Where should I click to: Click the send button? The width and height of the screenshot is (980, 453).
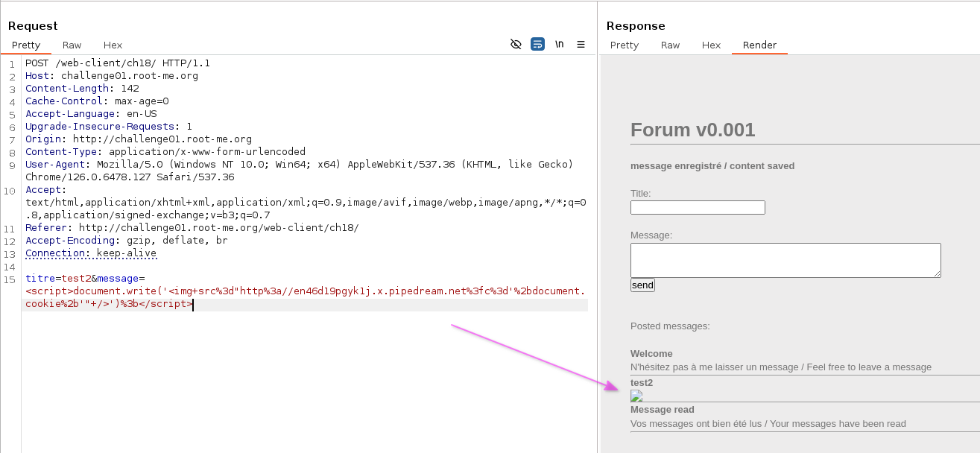pos(642,285)
